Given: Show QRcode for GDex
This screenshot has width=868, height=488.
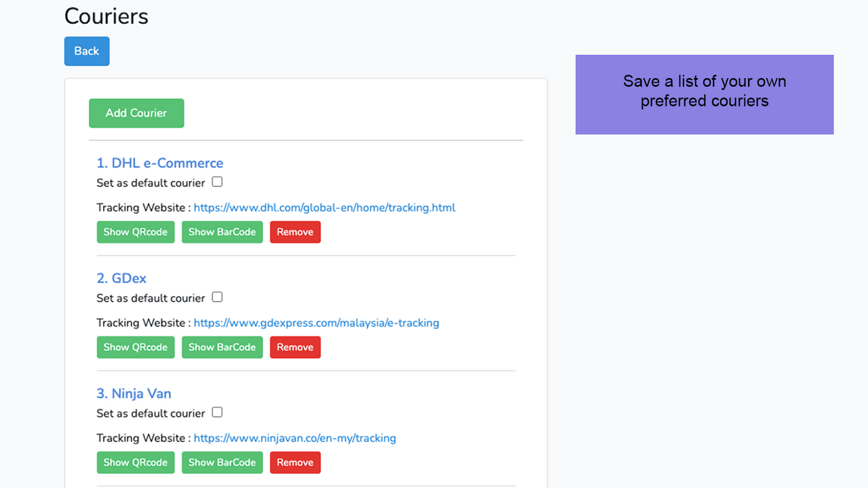Looking at the screenshot, I should 136,347.
